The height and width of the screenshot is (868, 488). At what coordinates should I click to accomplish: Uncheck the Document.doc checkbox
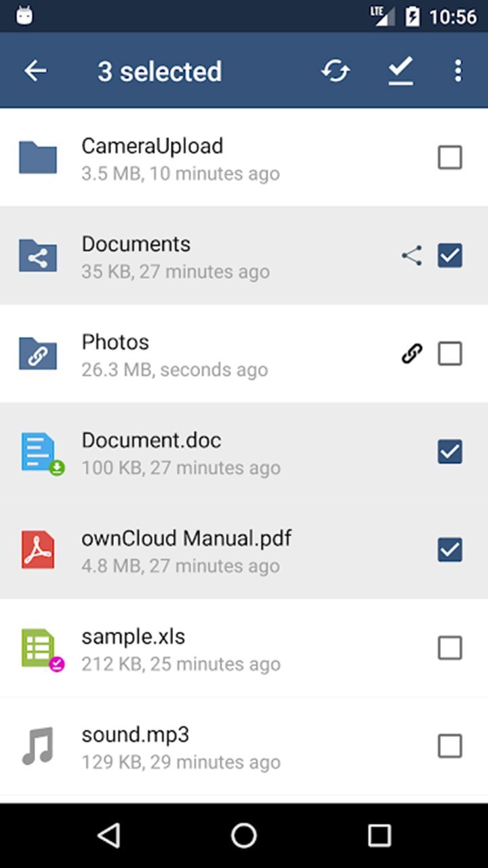(450, 452)
